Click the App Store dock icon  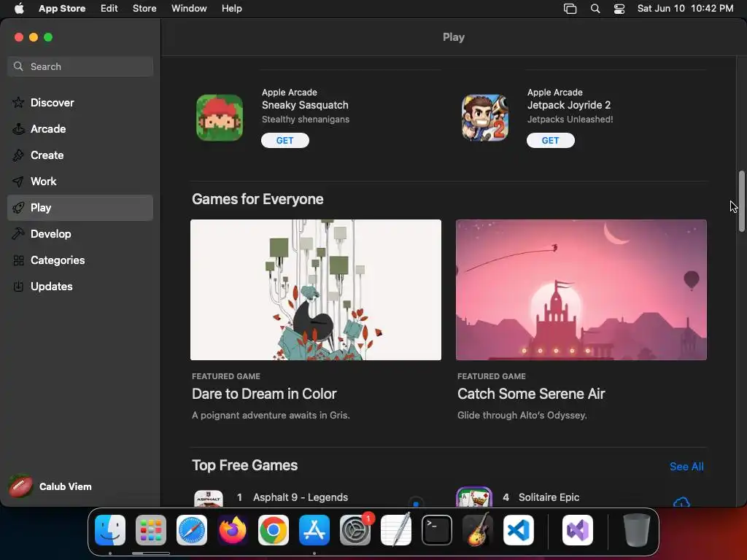tap(314, 530)
